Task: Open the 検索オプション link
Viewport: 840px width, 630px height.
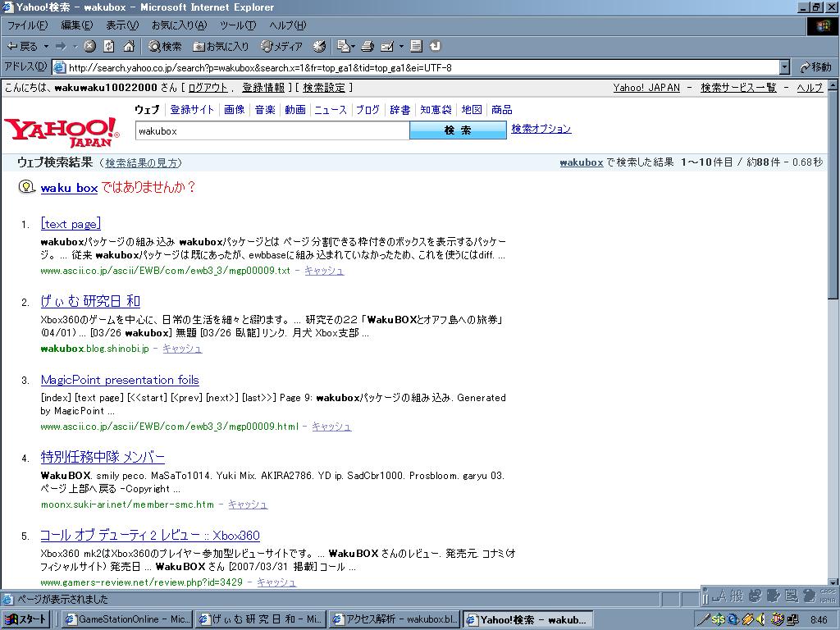Action: pos(541,129)
